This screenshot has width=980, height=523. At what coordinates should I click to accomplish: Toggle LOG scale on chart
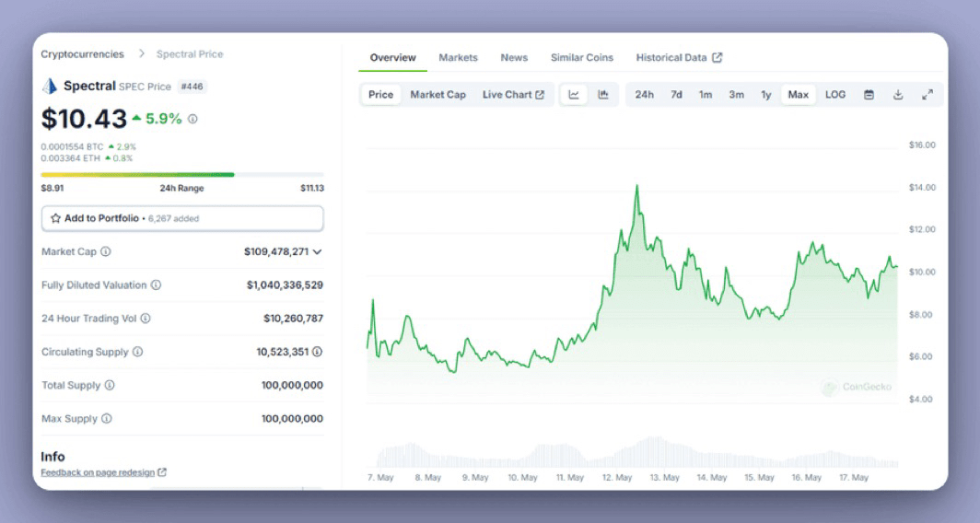(x=835, y=95)
